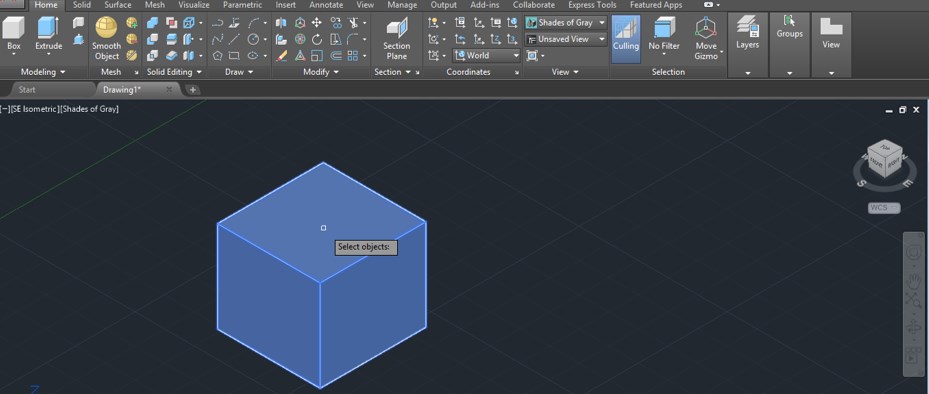Pick the Fillet tool icon
This screenshot has width=929, height=394.
354,40
